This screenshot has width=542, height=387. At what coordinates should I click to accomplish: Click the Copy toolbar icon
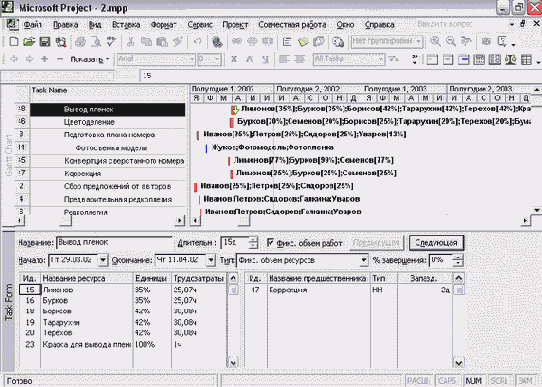[x=146, y=42]
